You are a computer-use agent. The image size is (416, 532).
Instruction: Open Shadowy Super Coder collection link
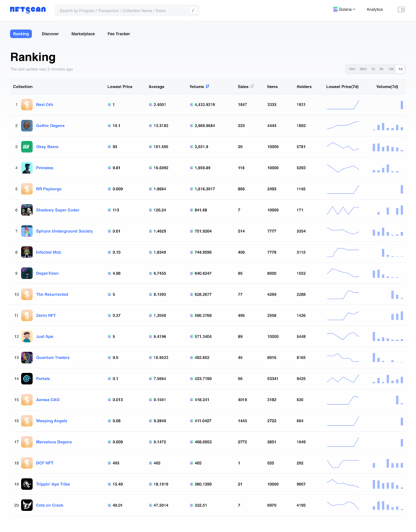coord(58,210)
